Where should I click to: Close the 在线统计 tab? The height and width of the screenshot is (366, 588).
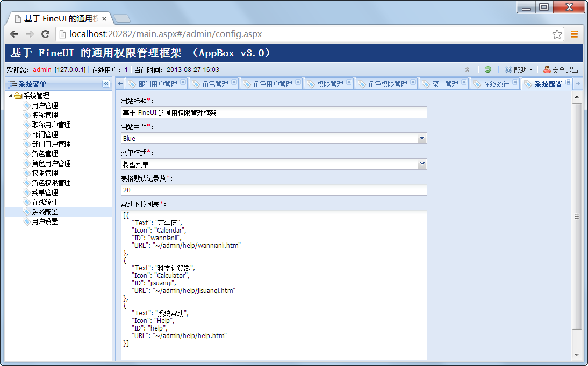pyautogui.click(x=515, y=82)
